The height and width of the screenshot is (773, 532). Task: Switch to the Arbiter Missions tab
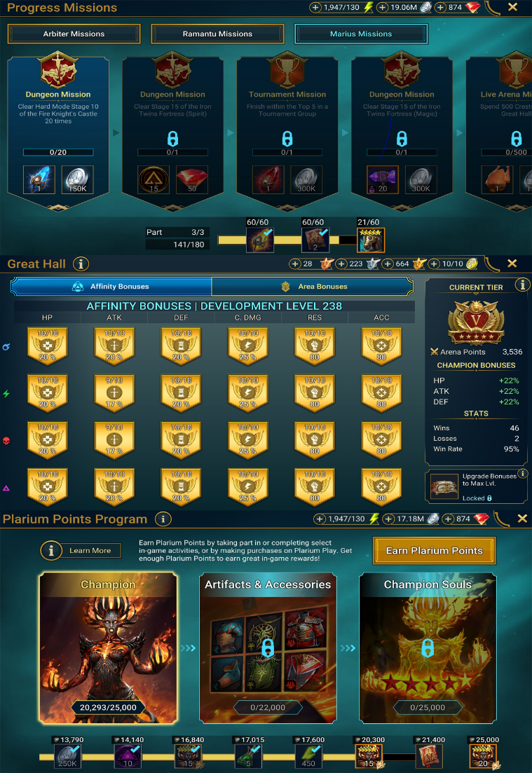click(74, 34)
